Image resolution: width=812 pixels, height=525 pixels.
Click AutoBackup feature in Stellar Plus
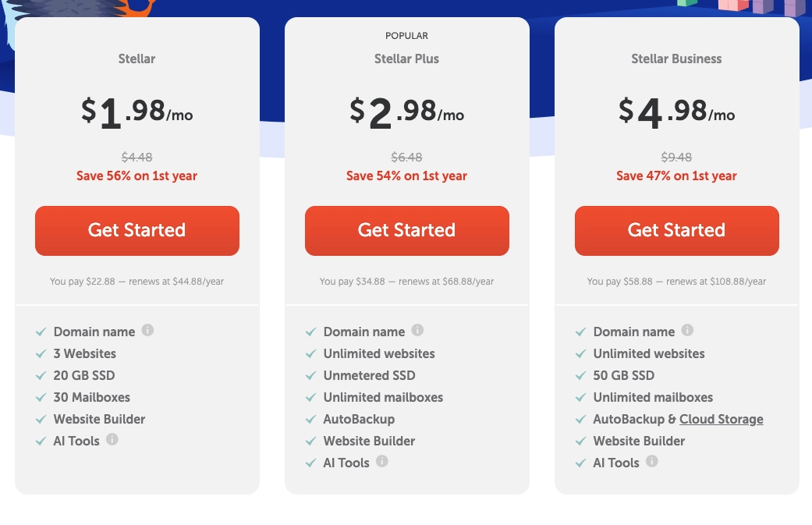coord(359,420)
